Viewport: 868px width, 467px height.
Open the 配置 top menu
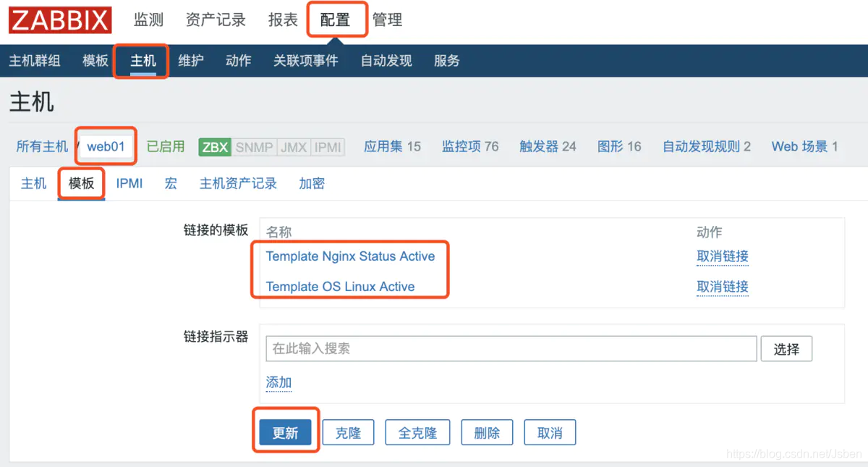(335, 20)
